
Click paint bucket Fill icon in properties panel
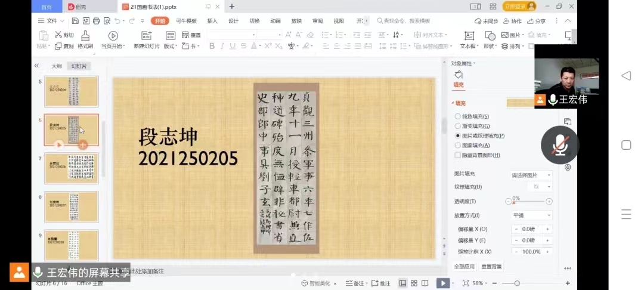459,75
